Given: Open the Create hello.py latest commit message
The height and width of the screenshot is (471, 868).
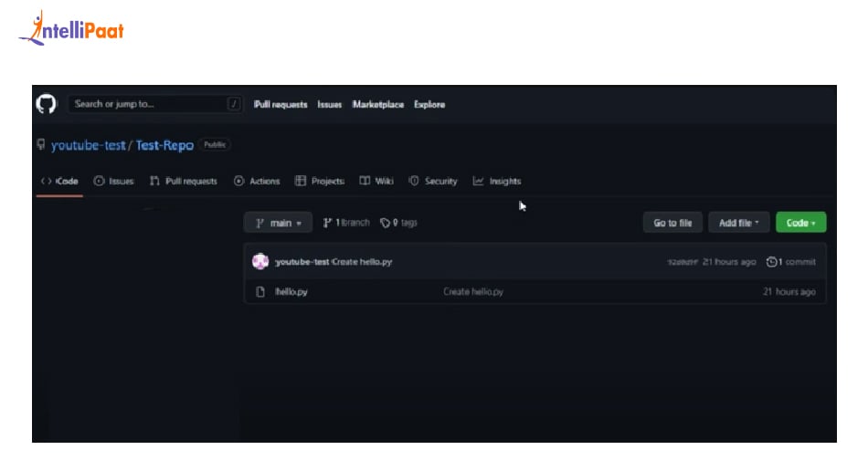Looking at the screenshot, I should tap(362, 262).
